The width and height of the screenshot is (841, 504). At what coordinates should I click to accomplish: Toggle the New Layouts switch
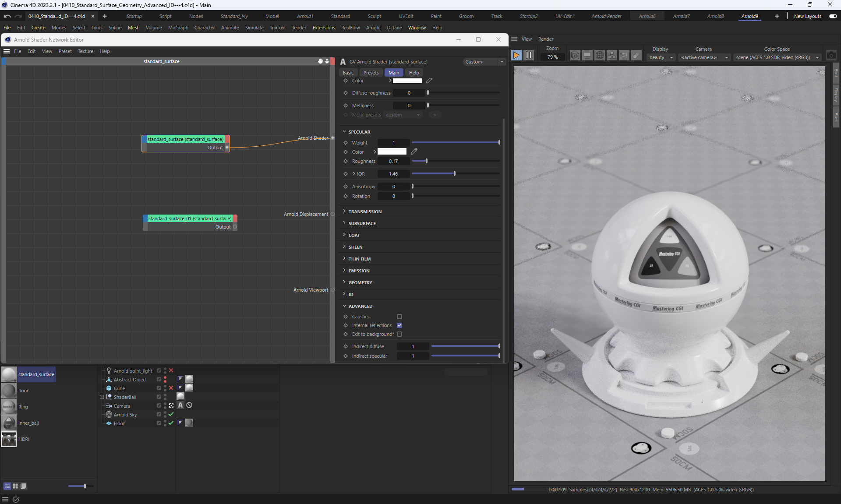[833, 16]
